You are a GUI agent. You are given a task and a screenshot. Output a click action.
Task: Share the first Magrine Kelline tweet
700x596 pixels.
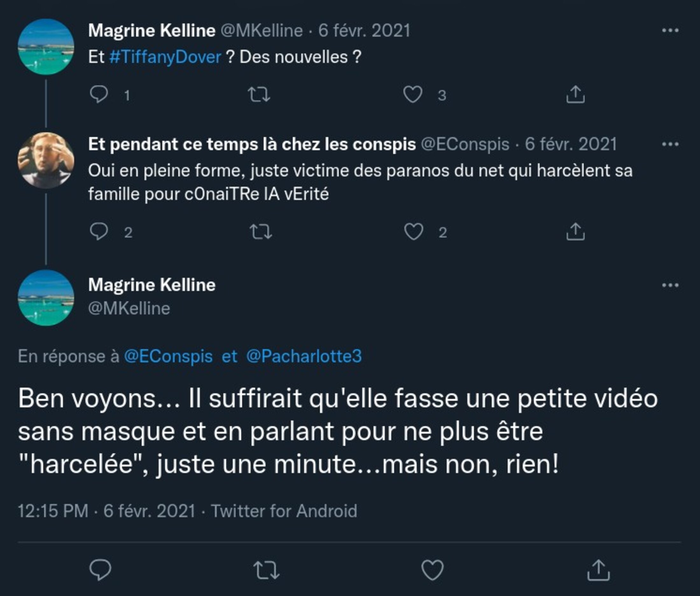coord(575,94)
